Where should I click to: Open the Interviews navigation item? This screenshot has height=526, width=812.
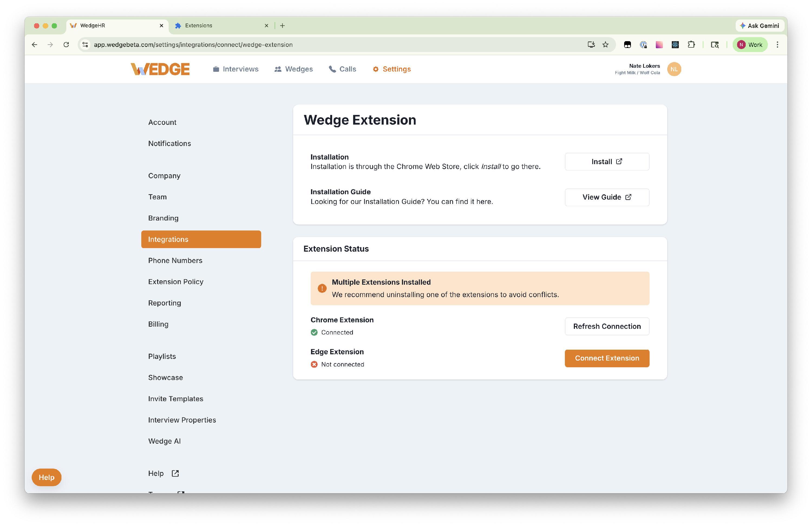(236, 69)
